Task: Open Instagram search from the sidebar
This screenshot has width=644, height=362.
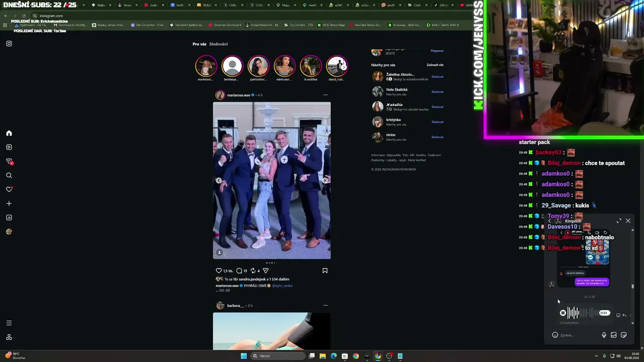Action: pyautogui.click(x=9, y=175)
